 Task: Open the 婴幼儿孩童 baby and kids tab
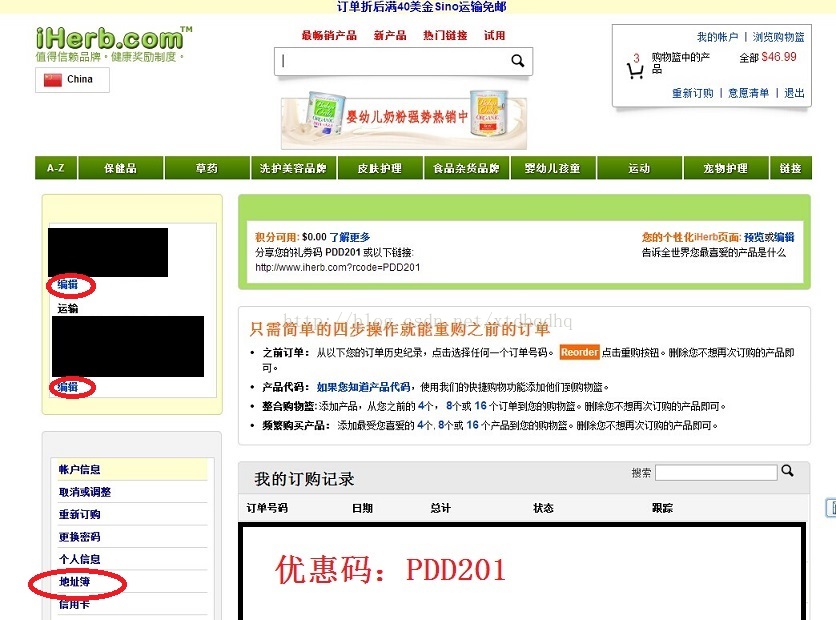[x=552, y=168]
